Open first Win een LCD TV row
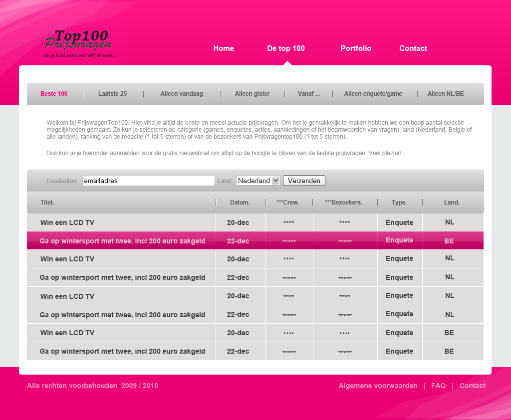This screenshot has height=420, width=511. tap(255, 222)
